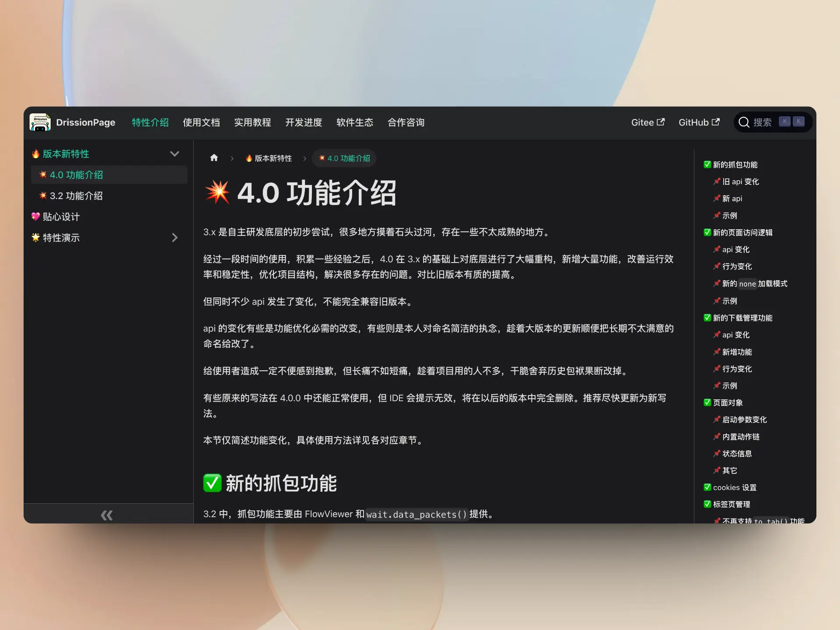The height and width of the screenshot is (630, 840).
Task: Jump to 内置动作链 in page outline
Action: 740,437
